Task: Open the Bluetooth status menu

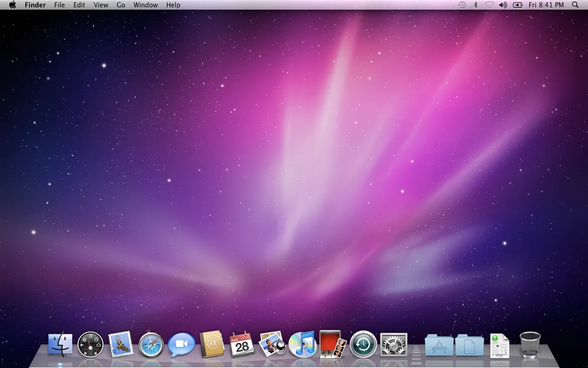Action: point(475,5)
